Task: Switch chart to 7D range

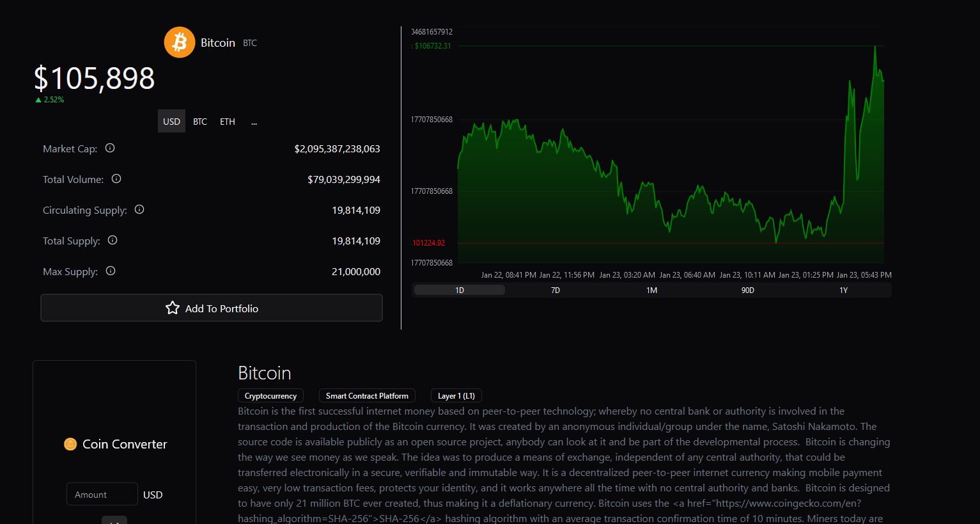Action: click(x=556, y=290)
